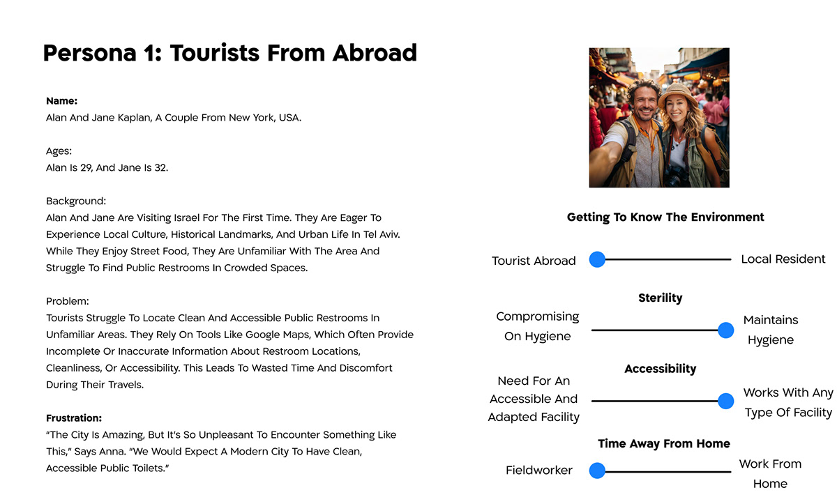837x504 pixels.
Task: Click the 'Sterility' slider title
Action: click(660, 298)
